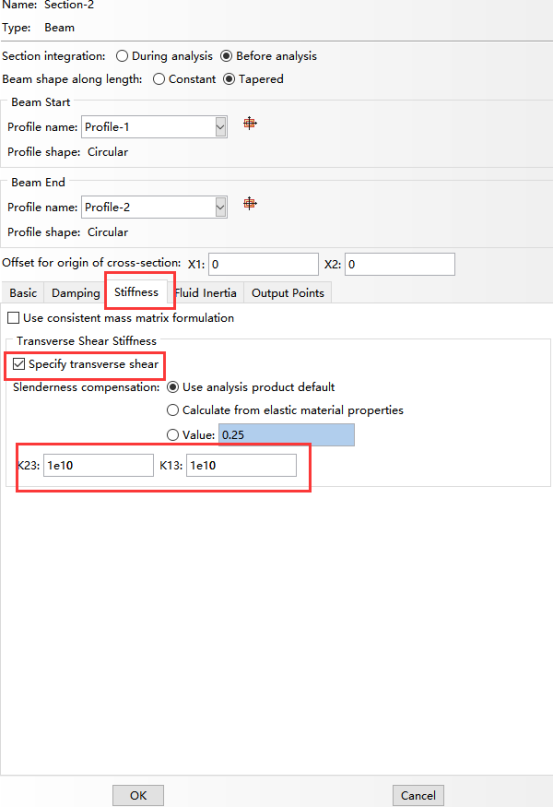Cancel the Edit Beam Section dialog
Viewport: 554px width, 807px height.
418,795
